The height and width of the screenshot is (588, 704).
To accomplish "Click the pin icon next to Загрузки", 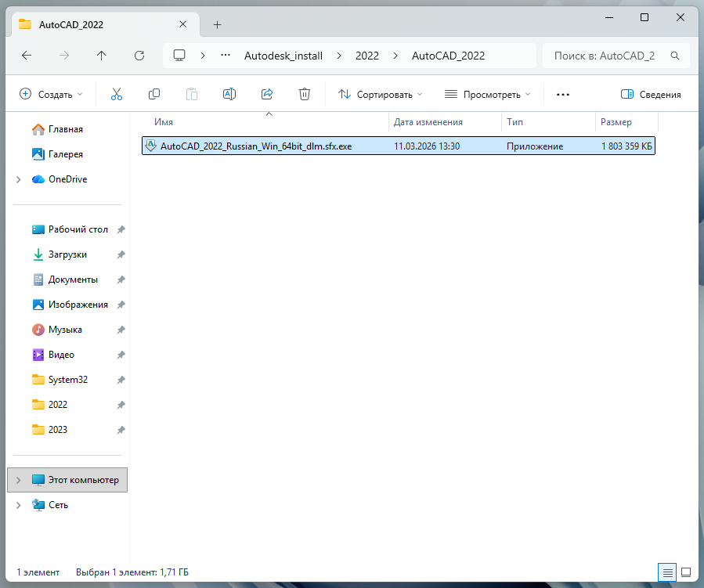I will pos(121,255).
